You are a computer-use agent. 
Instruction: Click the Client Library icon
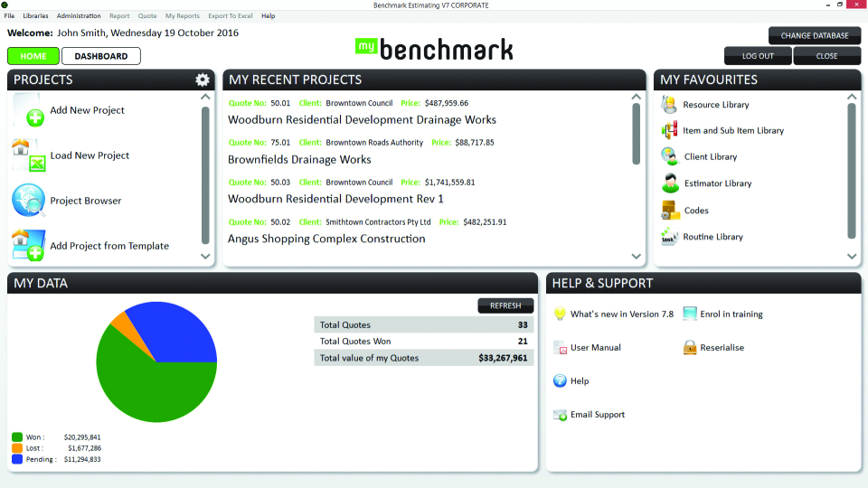[669, 156]
